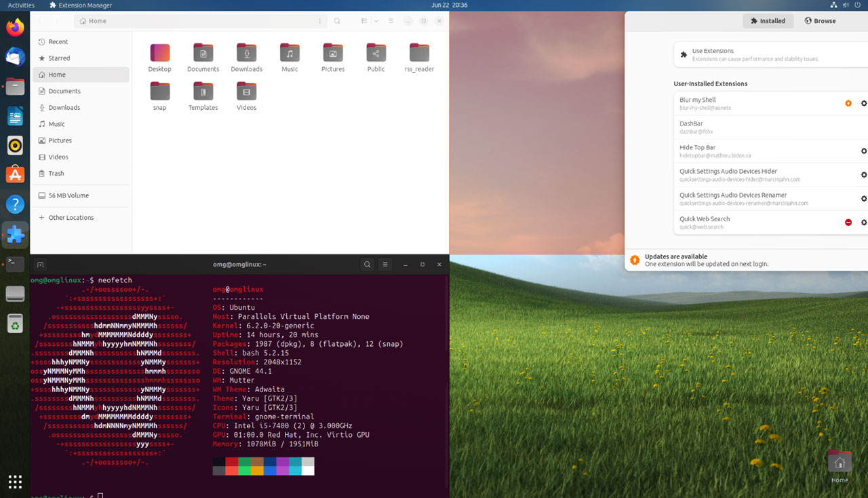Open the terminal hamburger menu
868x498 pixels.
click(384, 264)
